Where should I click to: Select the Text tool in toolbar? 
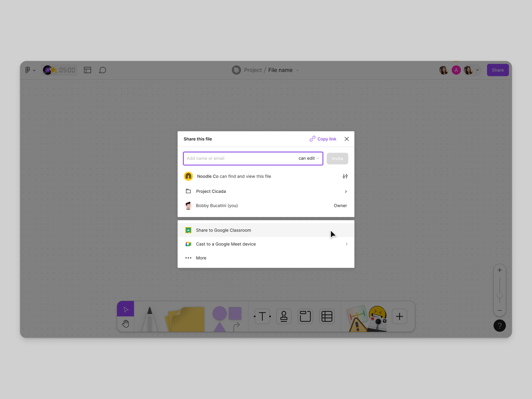pos(262,316)
